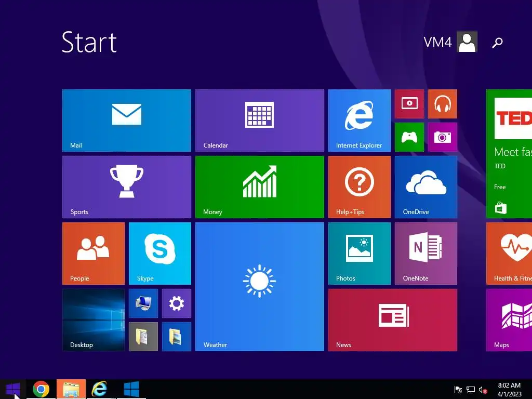Open the Documents folder tile
Screen dimensions: 532x399
[143, 337]
